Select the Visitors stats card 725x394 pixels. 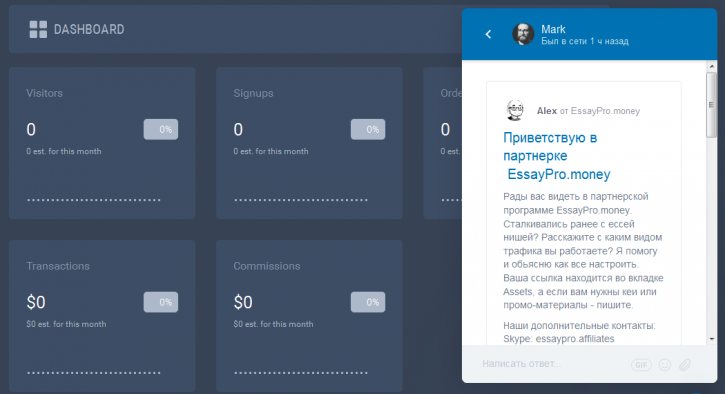102,143
